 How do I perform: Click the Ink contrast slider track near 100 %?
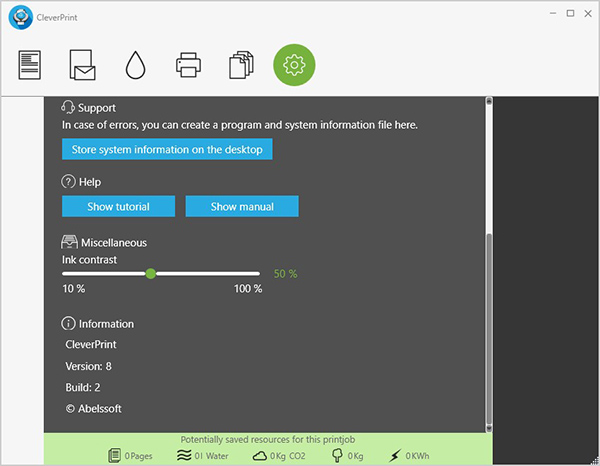click(257, 274)
